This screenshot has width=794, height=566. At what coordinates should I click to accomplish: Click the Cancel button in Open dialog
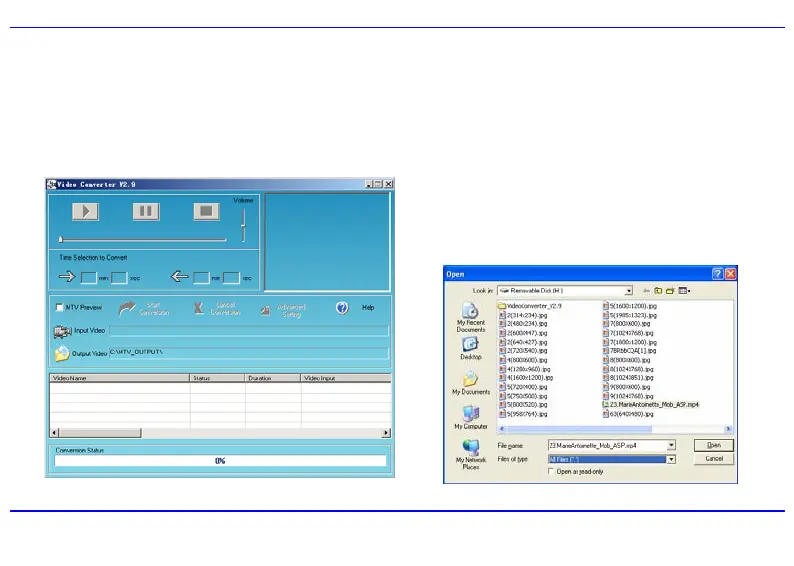pos(713,458)
